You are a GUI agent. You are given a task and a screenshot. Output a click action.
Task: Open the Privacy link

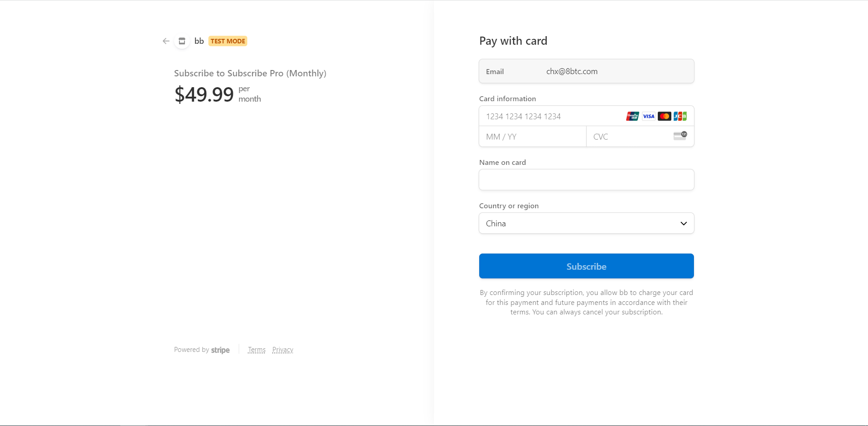(283, 350)
